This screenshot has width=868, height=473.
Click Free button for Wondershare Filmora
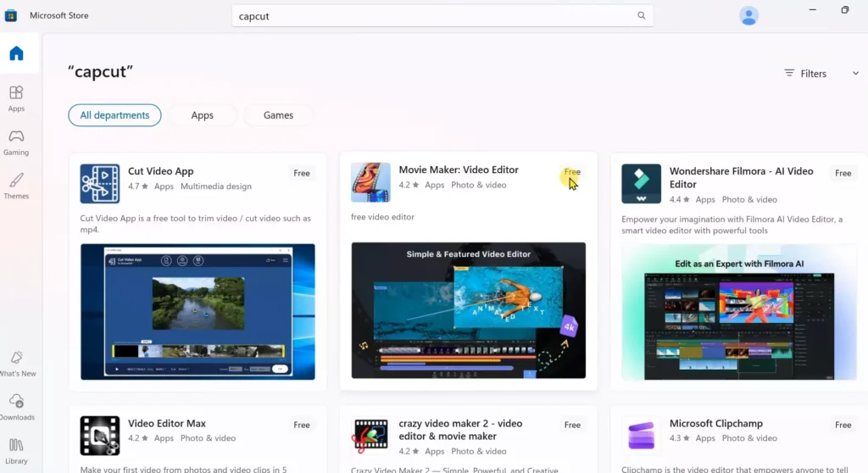coord(843,173)
